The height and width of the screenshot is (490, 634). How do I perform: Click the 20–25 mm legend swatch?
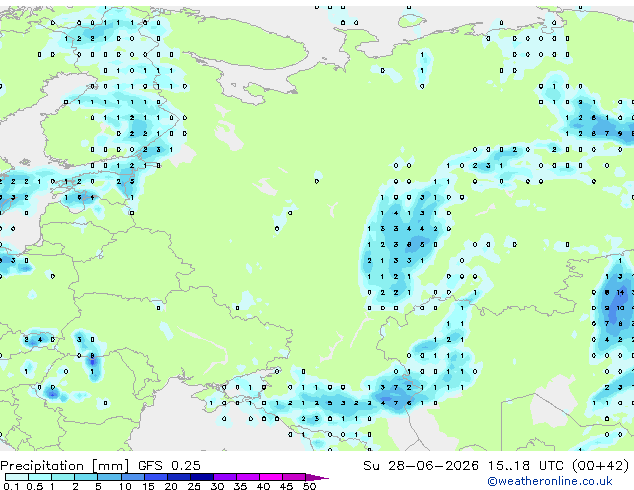[x=178, y=477]
